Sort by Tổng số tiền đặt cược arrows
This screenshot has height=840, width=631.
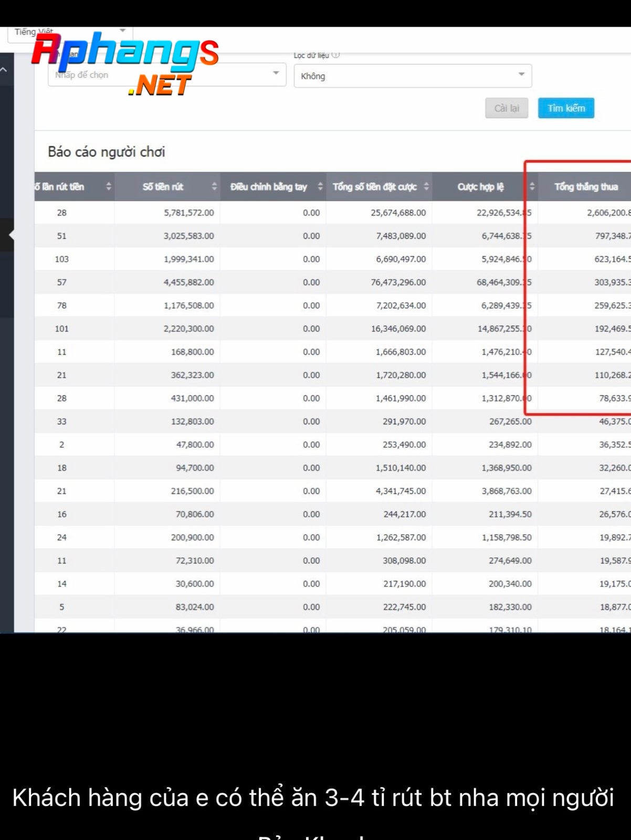[x=426, y=186]
